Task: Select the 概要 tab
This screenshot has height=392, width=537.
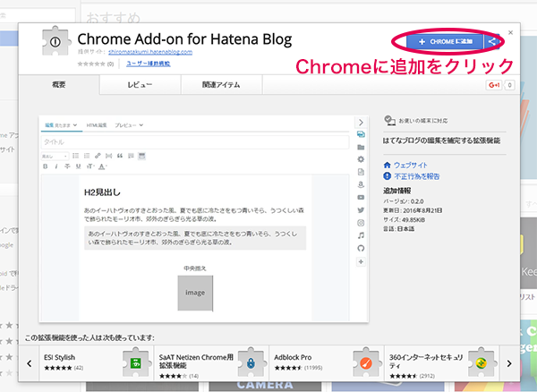Action: [x=59, y=84]
